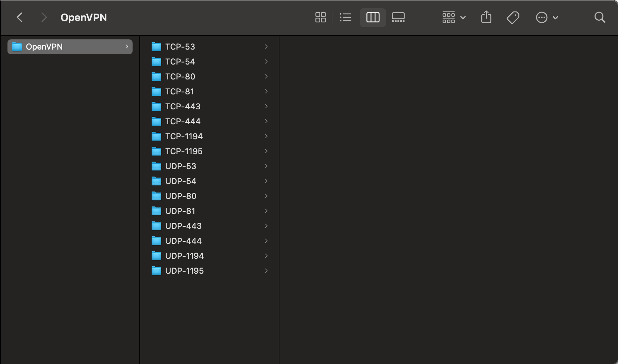Expand UDP-1195 via its chevron
Image resolution: width=618 pixels, height=364 pixels.
[x=266, y=271]
